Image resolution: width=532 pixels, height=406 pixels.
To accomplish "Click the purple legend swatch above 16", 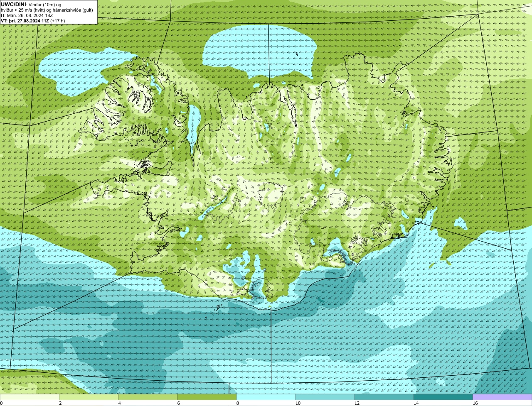I will coord(502,397).
